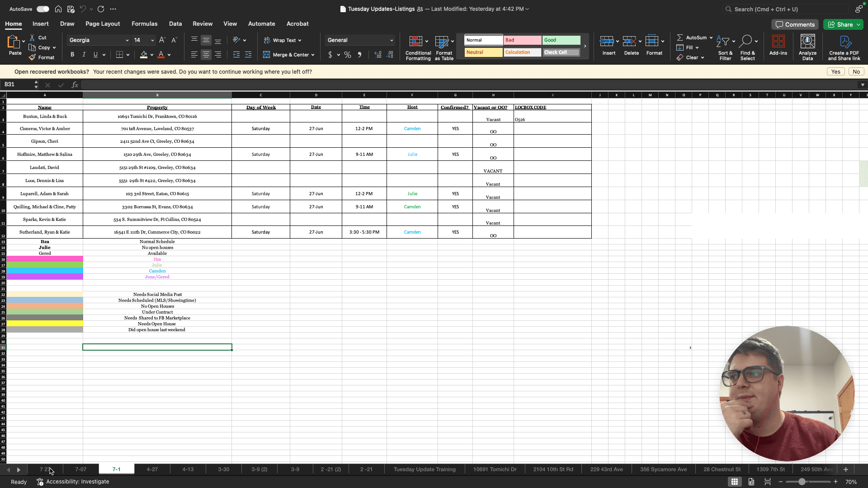868x488 pixels.
Task: Expand the AutoSum dropdown arrow
Action: (711, 38)
